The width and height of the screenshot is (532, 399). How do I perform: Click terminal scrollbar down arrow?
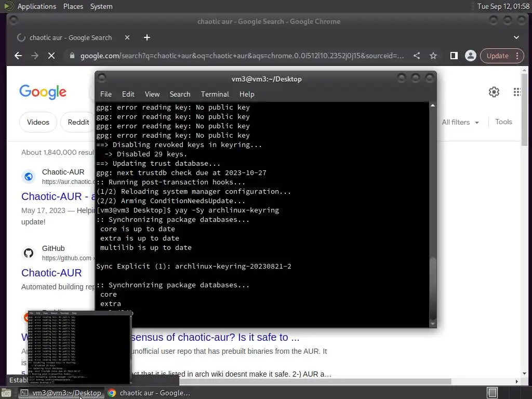(x=433, y=324)
